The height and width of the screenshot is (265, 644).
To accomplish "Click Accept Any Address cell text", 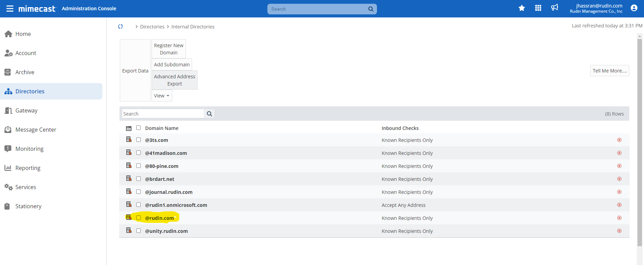I will tap(404, 205).
